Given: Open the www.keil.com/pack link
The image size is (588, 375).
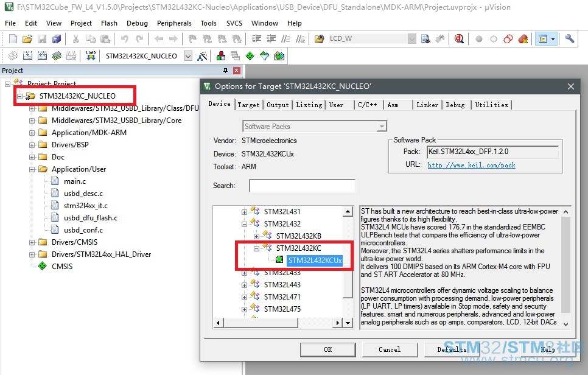Looking at the screenshot, I should pyautogui.click(x=471, y=165).
